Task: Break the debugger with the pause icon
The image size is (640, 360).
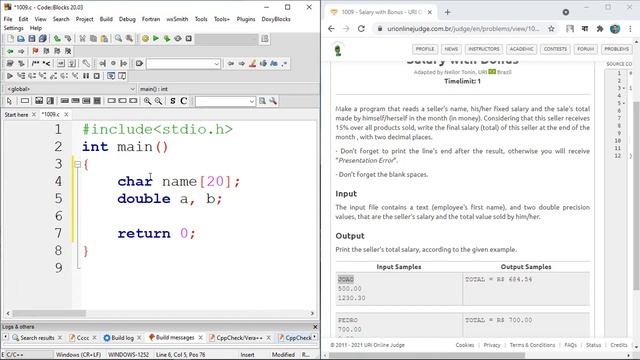Action: (86, 76)
